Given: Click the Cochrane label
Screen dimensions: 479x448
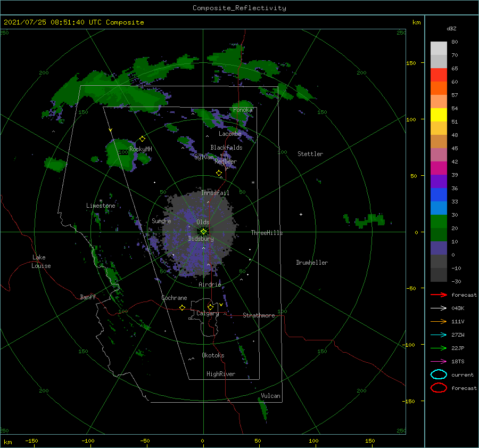Looking at the screenshot, I should [174, 298].
